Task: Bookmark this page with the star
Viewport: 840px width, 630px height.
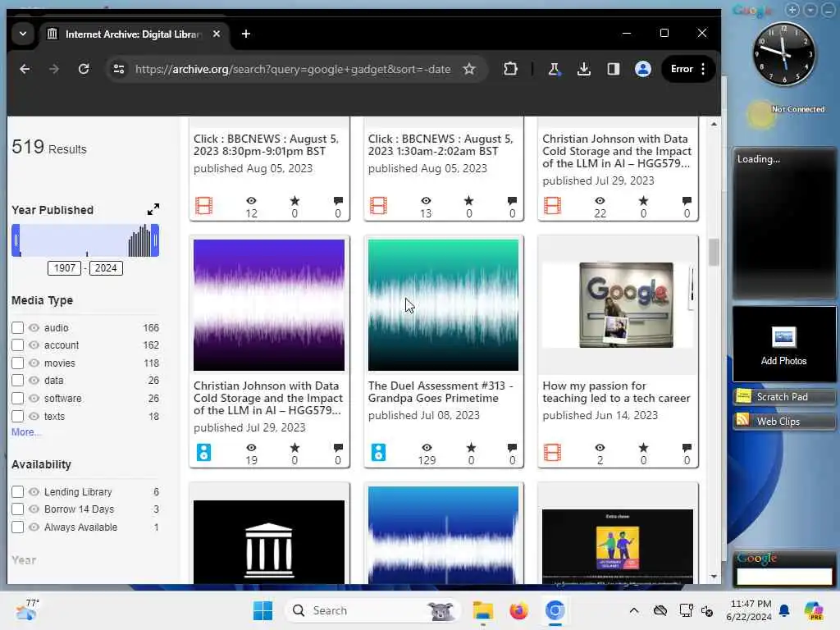Action: click(x=469, y=69)
